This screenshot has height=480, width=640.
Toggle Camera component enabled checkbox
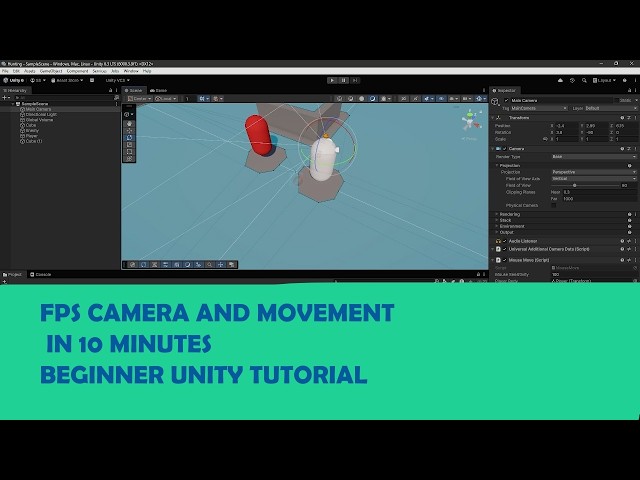pos(504,149)
